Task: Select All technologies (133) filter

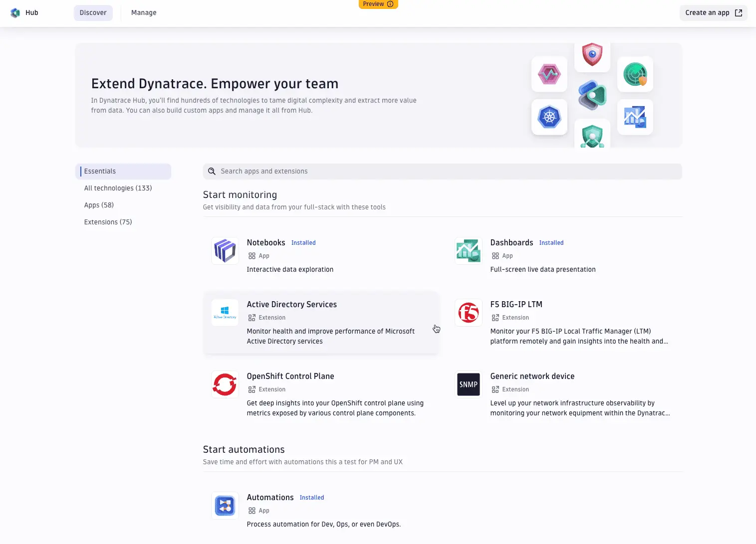Action: coord(118,188)
